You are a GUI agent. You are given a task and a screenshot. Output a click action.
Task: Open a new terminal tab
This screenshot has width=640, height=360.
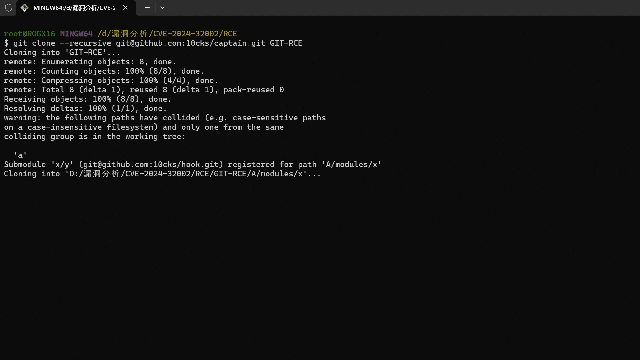pos(147,8)
